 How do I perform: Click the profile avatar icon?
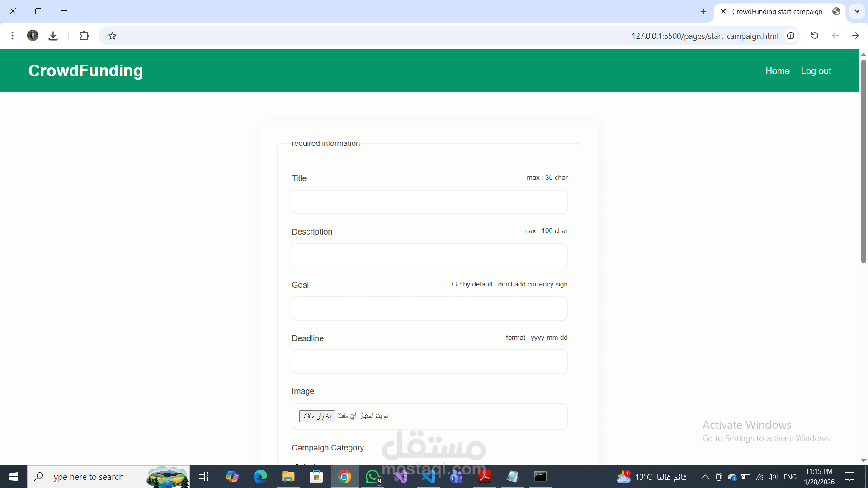(33, 36)
